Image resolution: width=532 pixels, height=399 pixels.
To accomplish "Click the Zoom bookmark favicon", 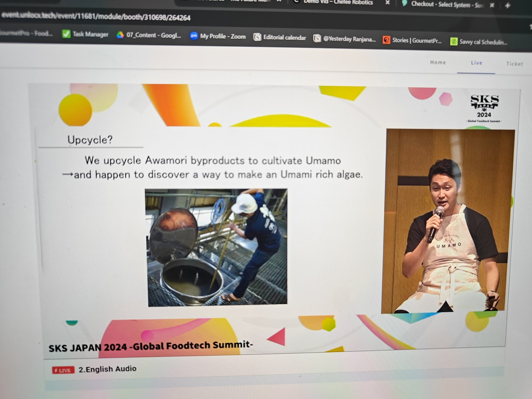I will [x=194, y=36].
